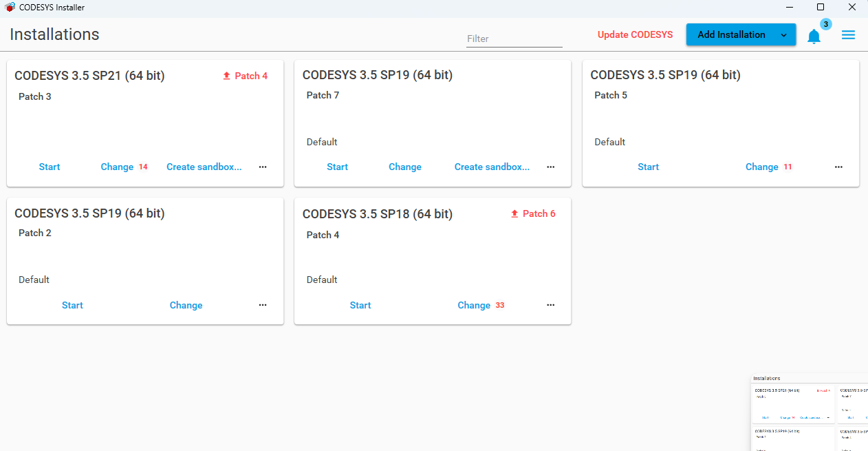Click the Patch 4 update icon on SP21

click(x=227, y=76)
